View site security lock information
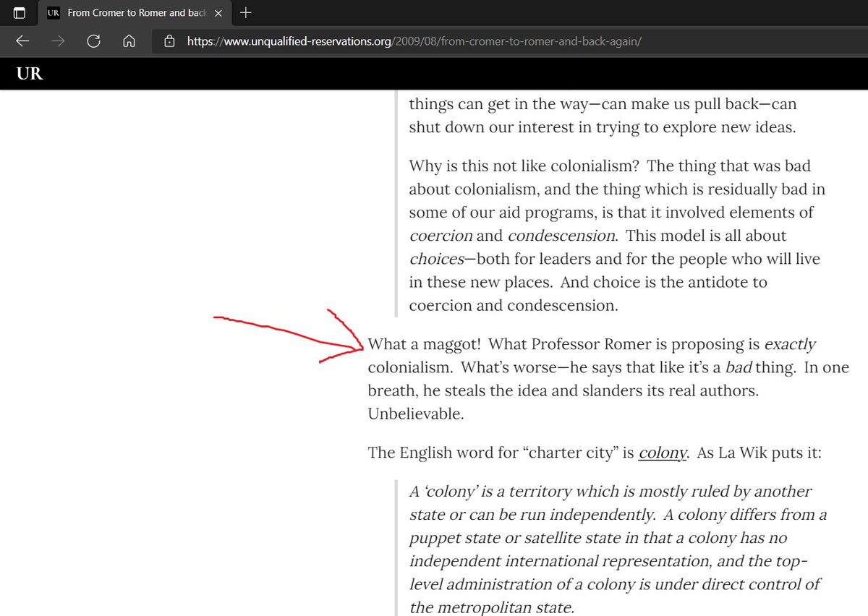The width and height of the screenshot is (868, 616). (x=169, y=41)
